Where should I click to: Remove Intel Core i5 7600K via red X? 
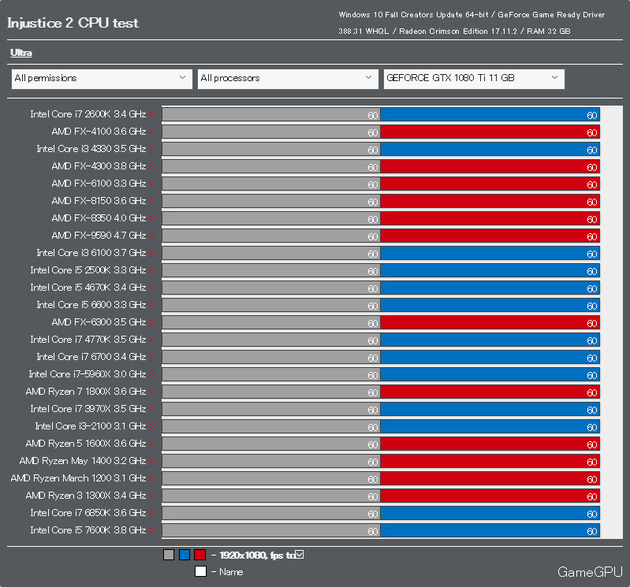point(152,531)
